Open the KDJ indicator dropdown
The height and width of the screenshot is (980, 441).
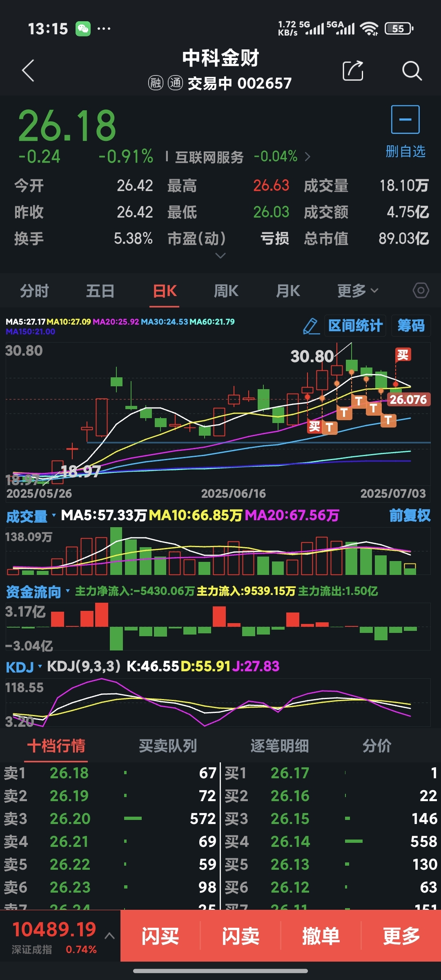40,666
